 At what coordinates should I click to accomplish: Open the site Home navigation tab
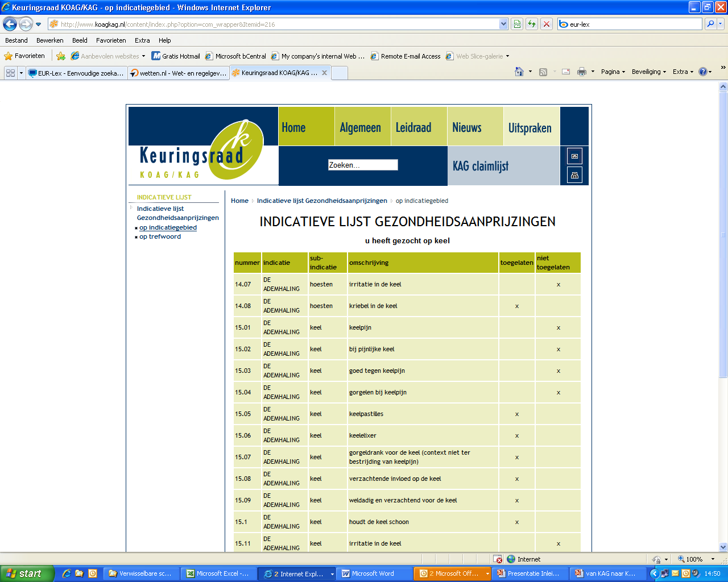[307, 126]
